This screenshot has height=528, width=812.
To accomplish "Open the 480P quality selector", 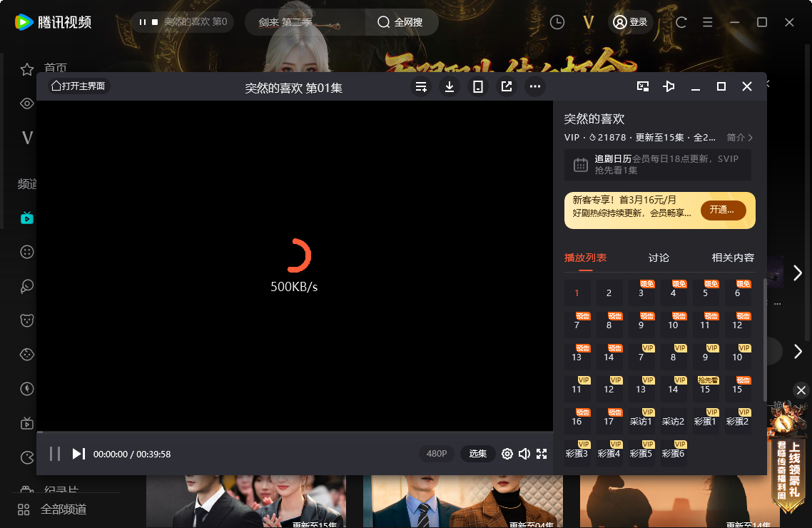I will tap(436, 454).
